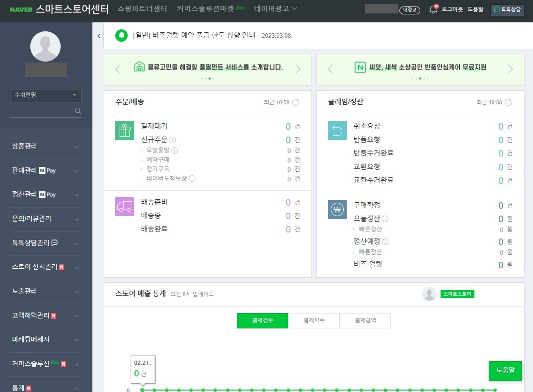Switch to the 결제자수 tab

coord(313,320)
